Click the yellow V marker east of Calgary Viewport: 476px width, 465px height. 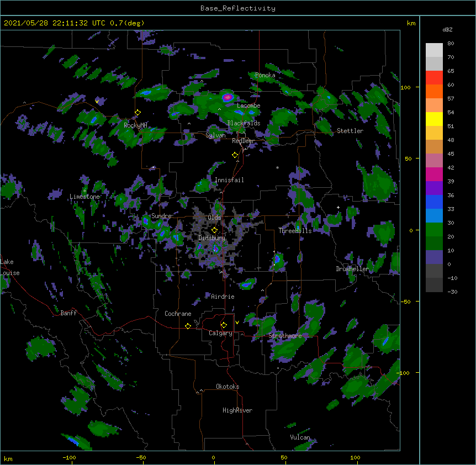(237, 323)
